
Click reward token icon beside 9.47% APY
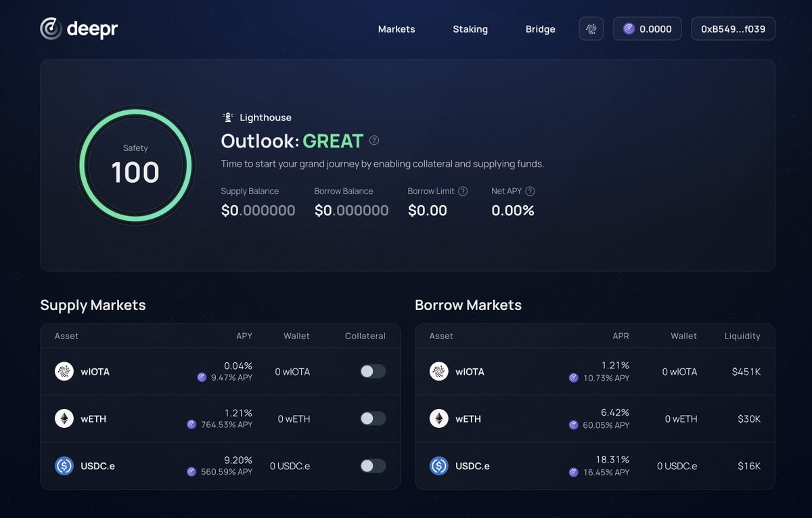(x=202, y=378)
